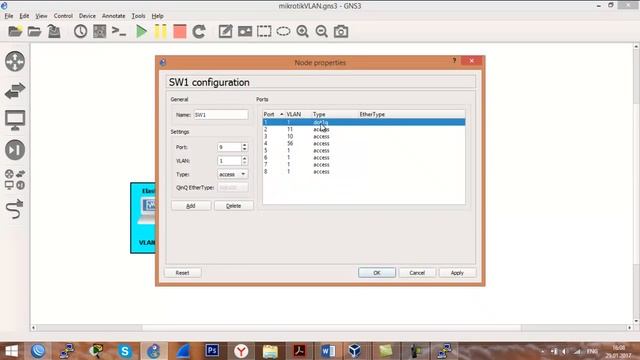
Task: Decrease the Port spin box value
Action: click(244, 149)
